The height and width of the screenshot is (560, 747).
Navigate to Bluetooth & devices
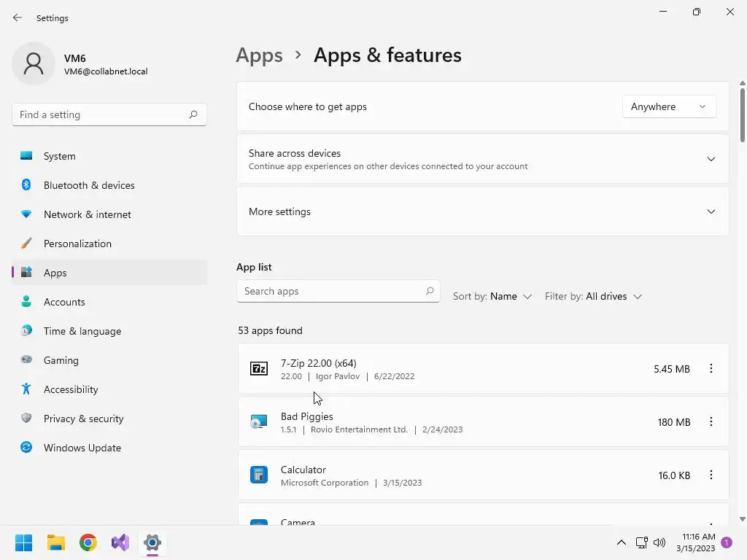[89, 185]
